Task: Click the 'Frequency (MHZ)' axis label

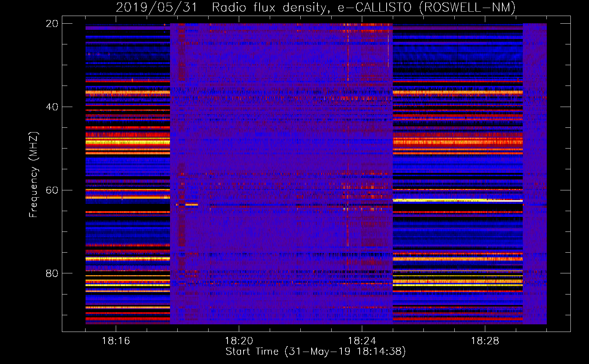Action: [x=33, y=174]
